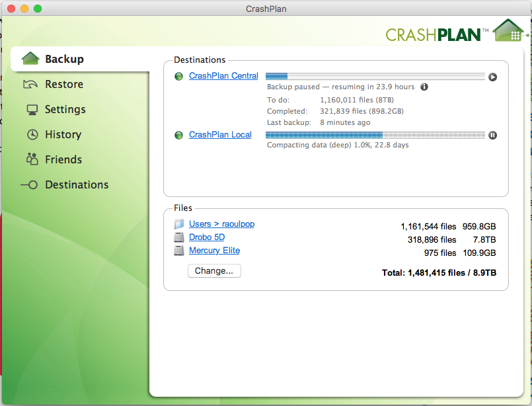Pause the CrashPlan Local backup
Image resolution: width=532 pixels, height=406 pixels.
point(492,135)
